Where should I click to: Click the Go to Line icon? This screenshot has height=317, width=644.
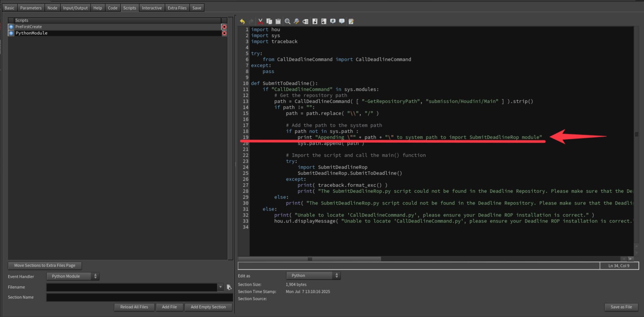click(x=305, y=21)
